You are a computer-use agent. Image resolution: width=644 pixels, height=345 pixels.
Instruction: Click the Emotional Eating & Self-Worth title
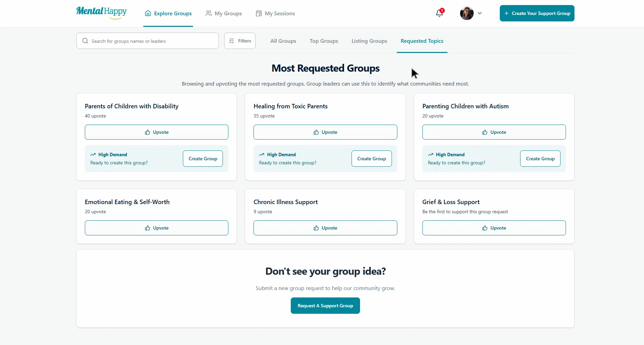[x=127, y=202]
